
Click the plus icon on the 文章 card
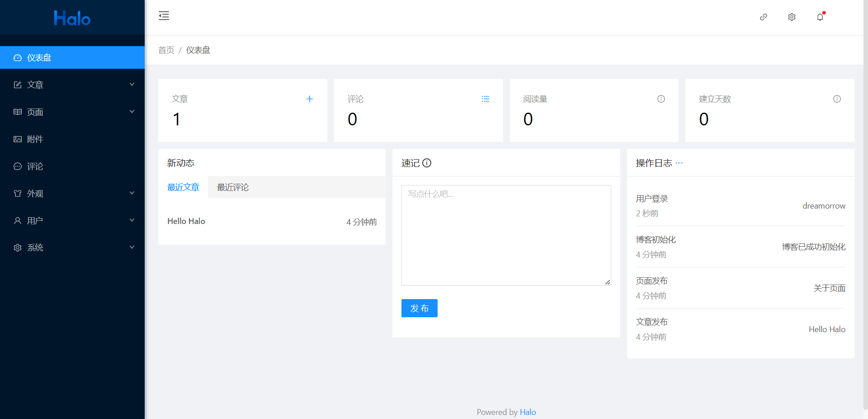point(310,99)
